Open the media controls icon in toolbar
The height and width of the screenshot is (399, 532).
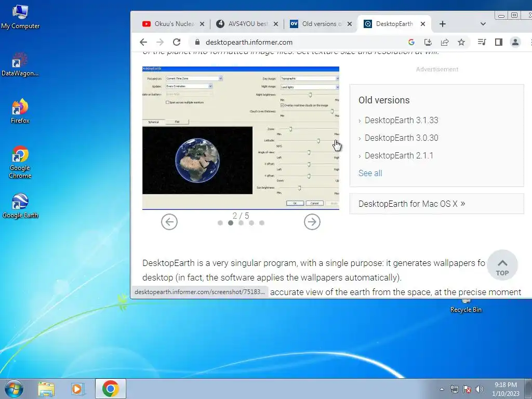[482, 42]
